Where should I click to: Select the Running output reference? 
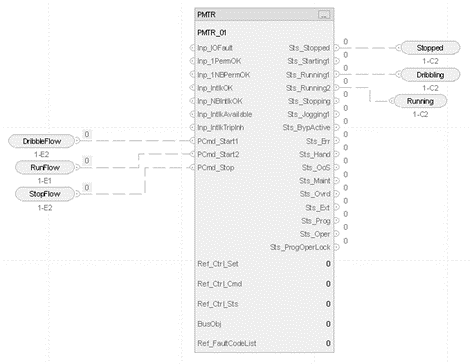coord(420,101)
